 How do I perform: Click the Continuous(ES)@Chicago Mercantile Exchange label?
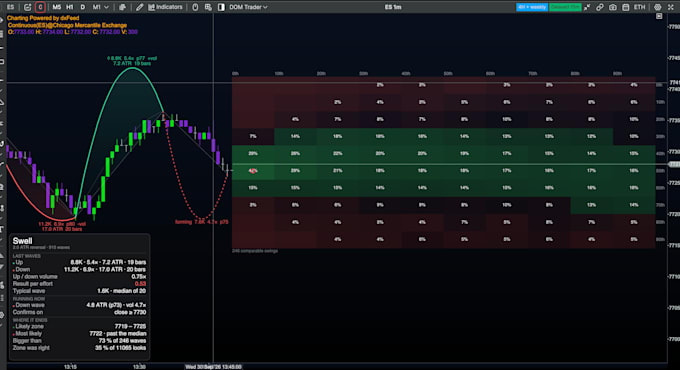pyautogui.click(x=67, y=25)
